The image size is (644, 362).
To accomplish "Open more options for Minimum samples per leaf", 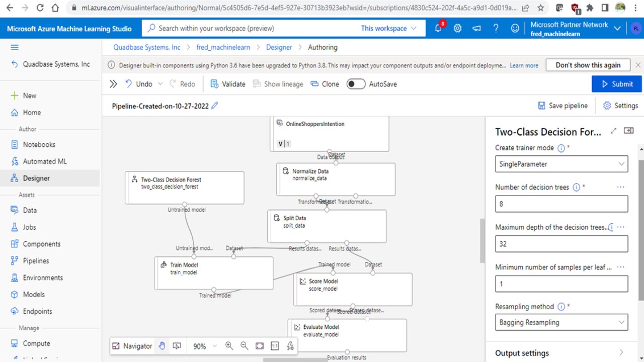I will point(620,267).
